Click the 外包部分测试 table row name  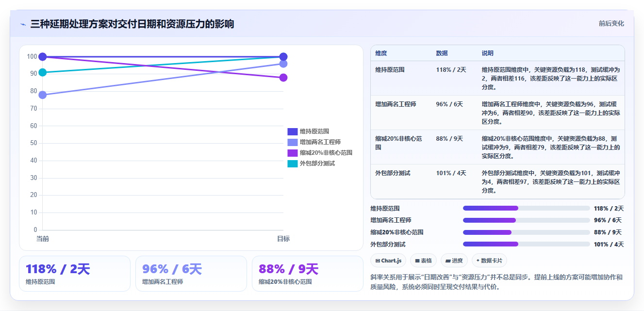tap(393, 173)
